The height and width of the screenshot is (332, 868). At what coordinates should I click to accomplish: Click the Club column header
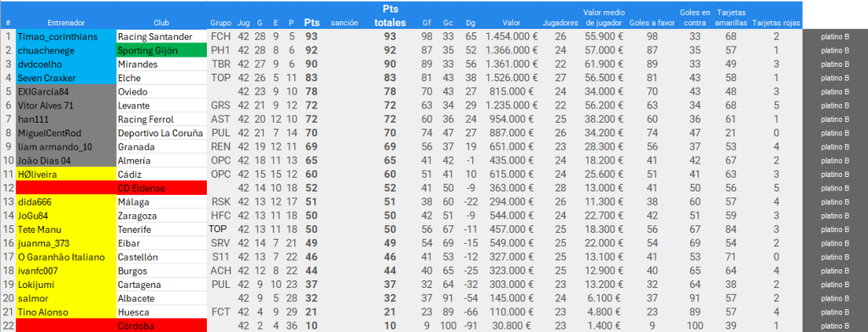(162, 23)
